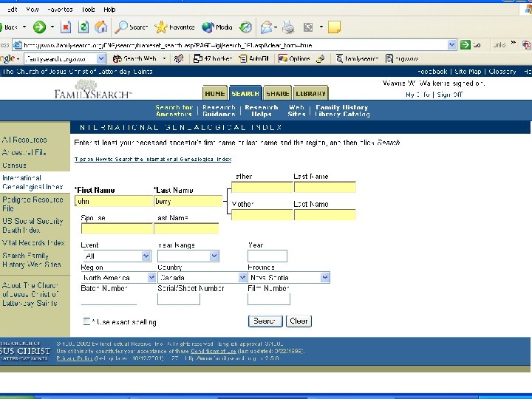This screenshot has width=532, height=399.
Task: Go to the browser Home icon
Action: coord(100,27)
